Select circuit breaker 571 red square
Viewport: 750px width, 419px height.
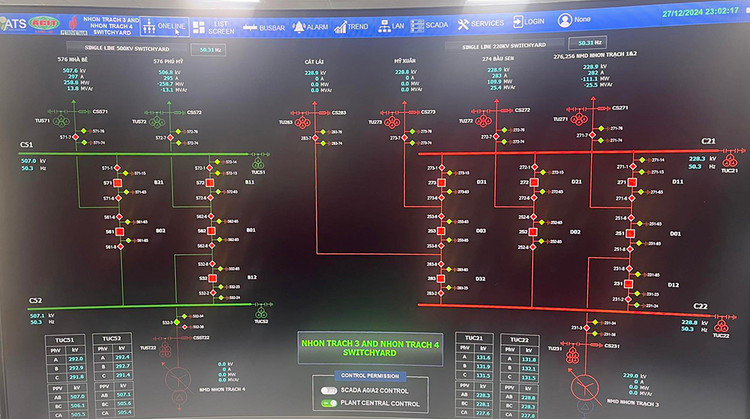point(117,183)
